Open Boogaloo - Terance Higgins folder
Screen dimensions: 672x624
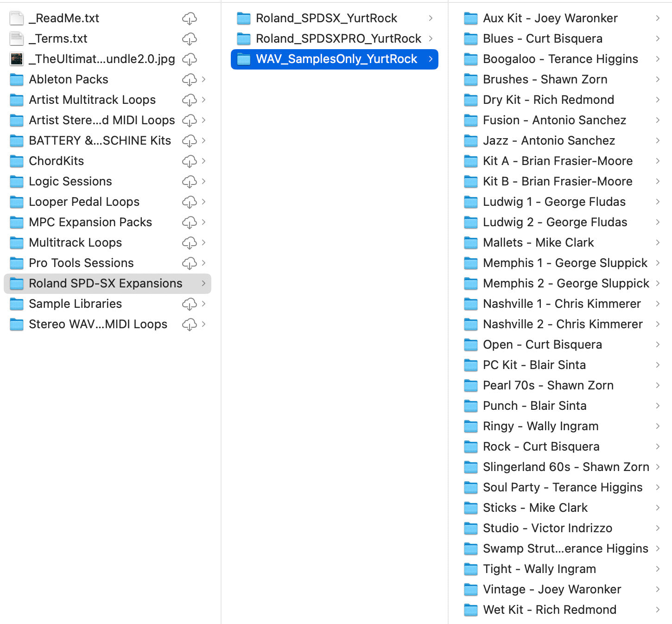pyautogui.click(x=562, y=59)
